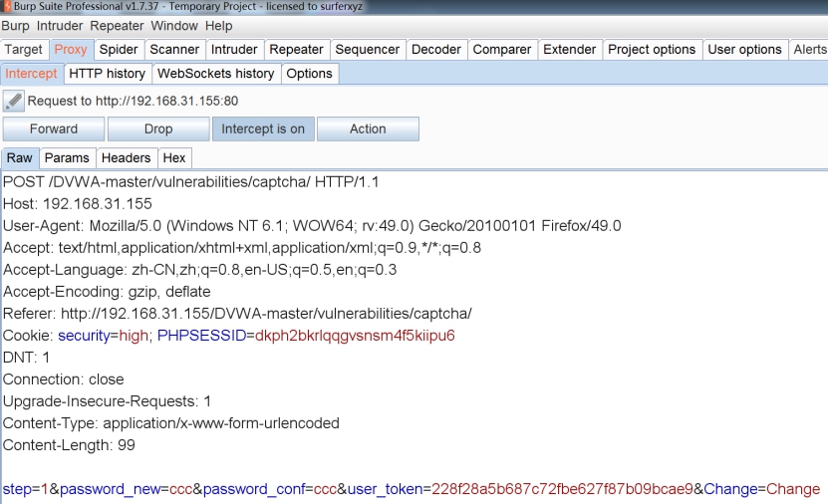Viewport: 828px width, 504px height.
Task: Open the Scanner tab
Action: click(x=174, y=50)
